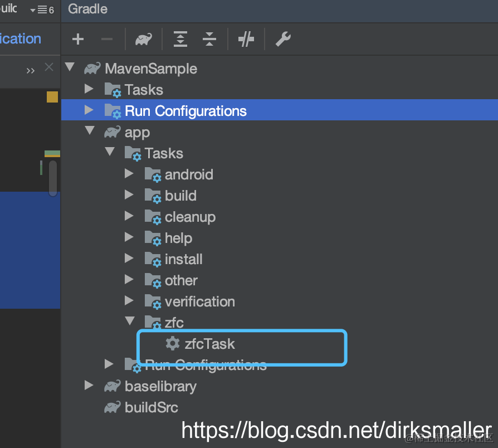The height and width of the screenshot is (448, 498).
Task: Select the buildSrc module
Action: point(151,408)
